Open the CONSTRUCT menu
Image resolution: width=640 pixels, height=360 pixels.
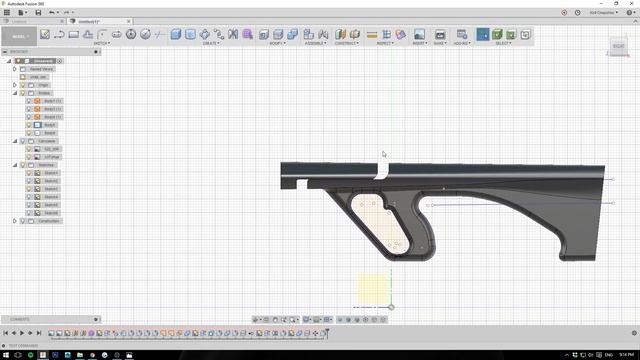point(347,43)
